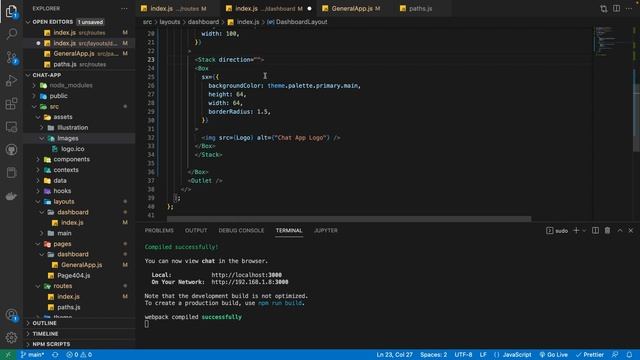640x360 pixels.
Task: Collapse the src folder
Action: (54, 107)
